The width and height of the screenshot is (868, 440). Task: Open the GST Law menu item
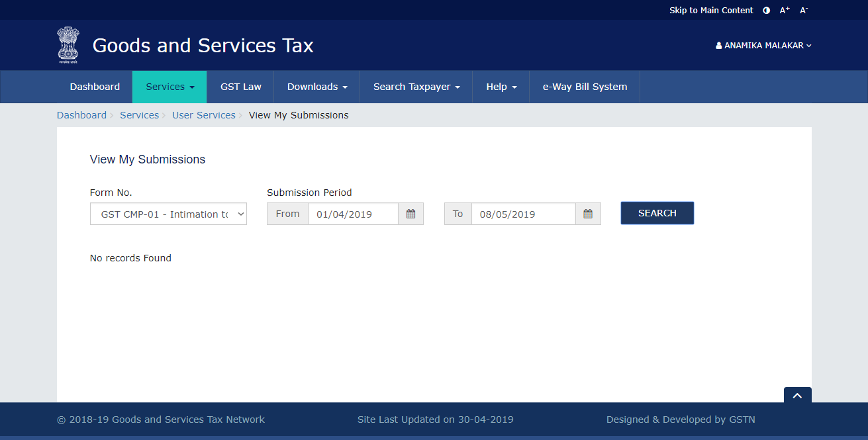point(240,87)
